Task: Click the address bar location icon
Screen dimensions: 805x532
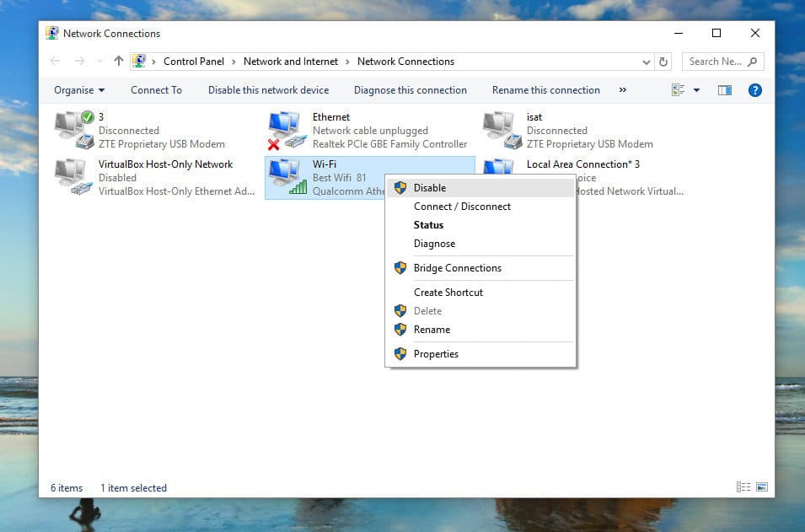Action: 138,61
